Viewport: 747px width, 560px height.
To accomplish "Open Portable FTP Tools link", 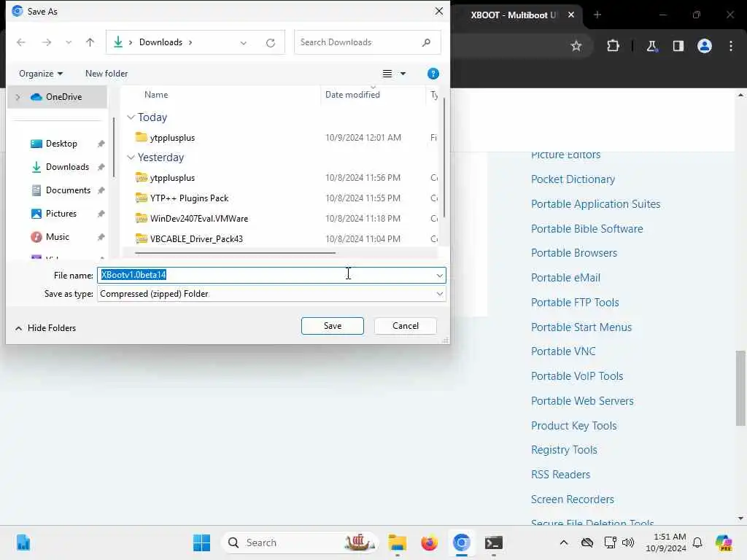I will pos(575,303).
